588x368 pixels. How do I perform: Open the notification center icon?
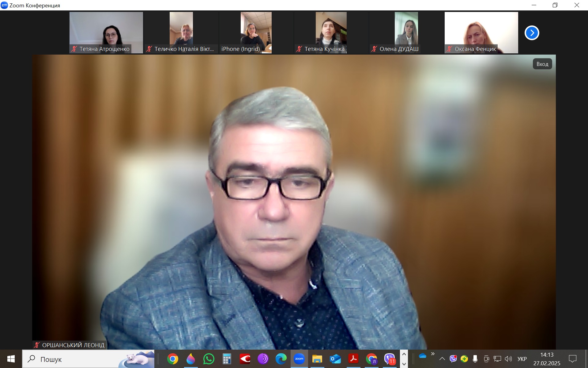point(572,358)
